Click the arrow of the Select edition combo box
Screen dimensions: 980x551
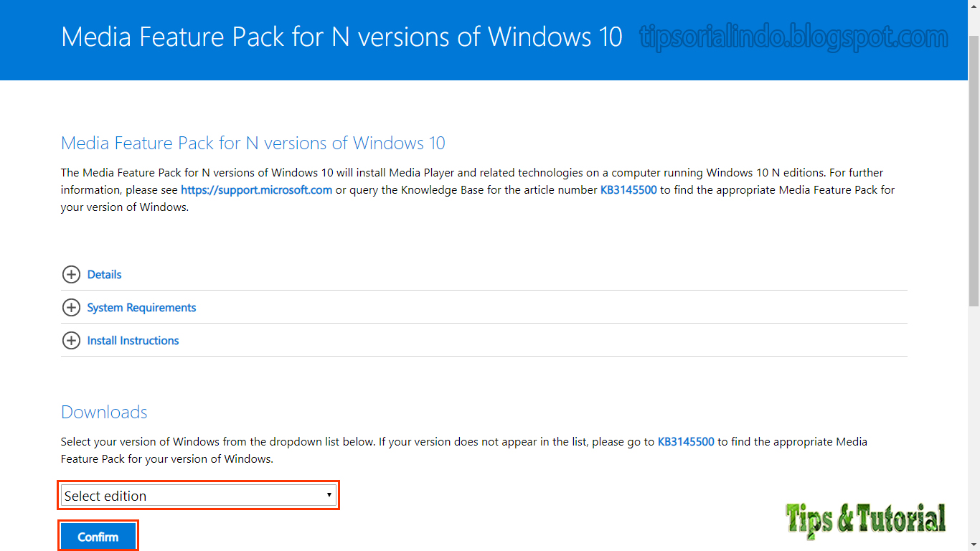coord(329,495)
